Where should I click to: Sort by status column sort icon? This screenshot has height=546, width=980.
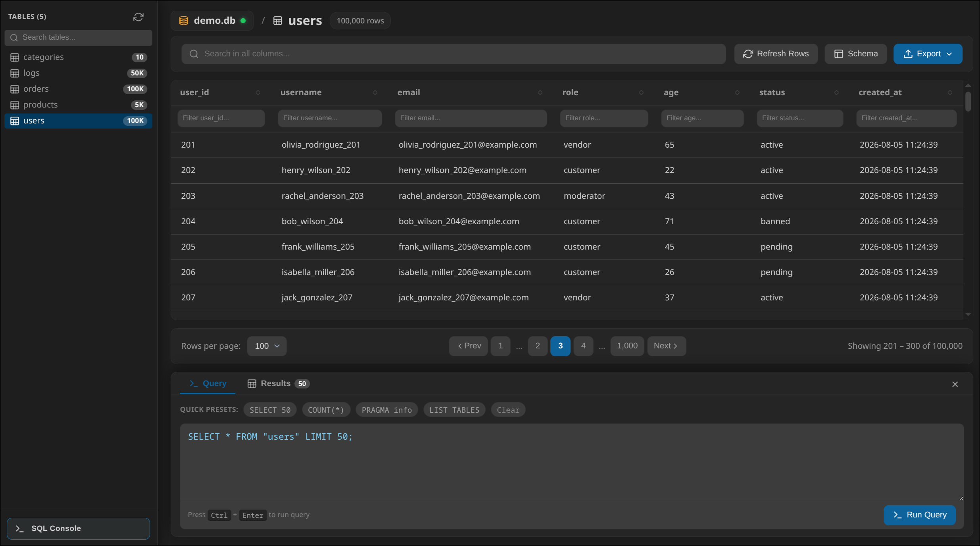pos(836,92)
